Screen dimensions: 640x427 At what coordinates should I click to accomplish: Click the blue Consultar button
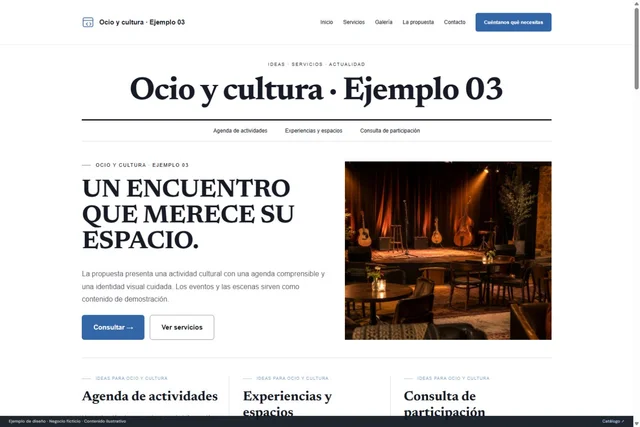[113, 327]
